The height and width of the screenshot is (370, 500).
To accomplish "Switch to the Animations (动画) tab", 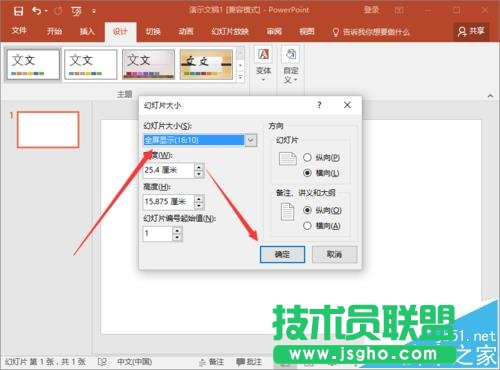I will [186, 31].
